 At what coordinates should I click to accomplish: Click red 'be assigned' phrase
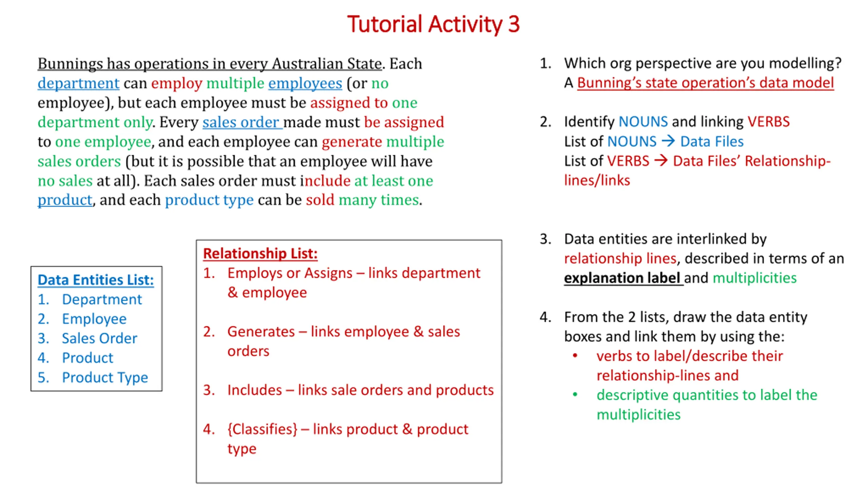[x=404, y=122]
